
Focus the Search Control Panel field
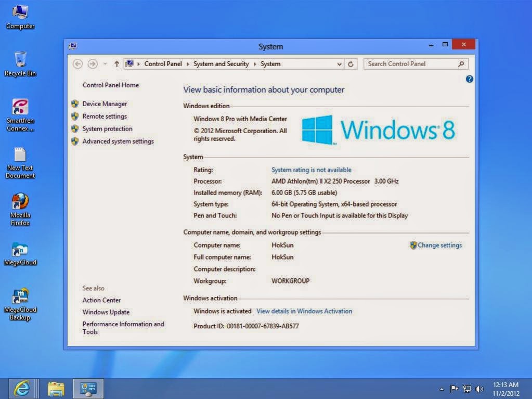click(x=416, y=64)
